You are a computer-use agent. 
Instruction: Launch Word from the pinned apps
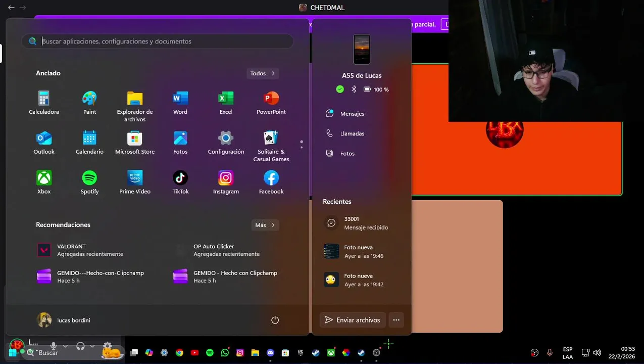tap(180, 103)
